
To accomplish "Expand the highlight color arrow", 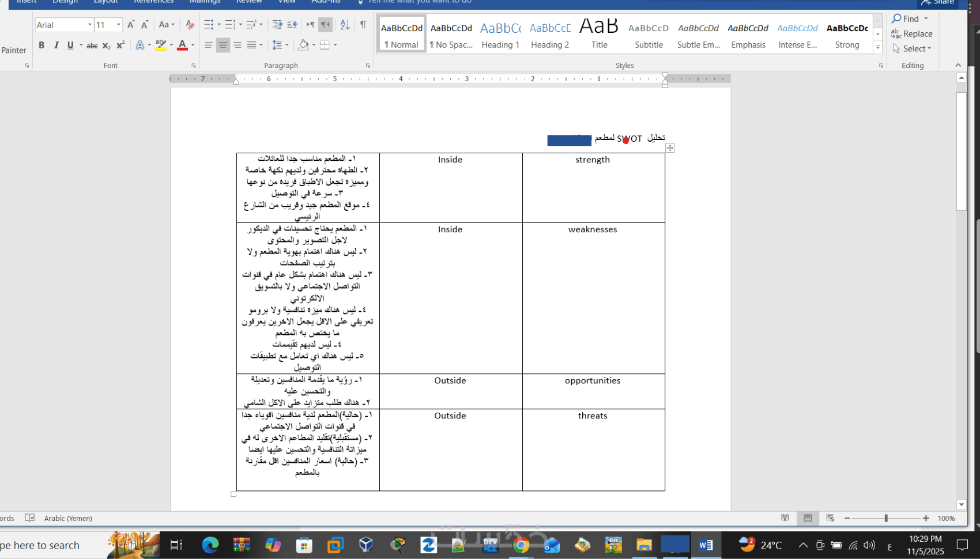I will click(x=171, y=45).
